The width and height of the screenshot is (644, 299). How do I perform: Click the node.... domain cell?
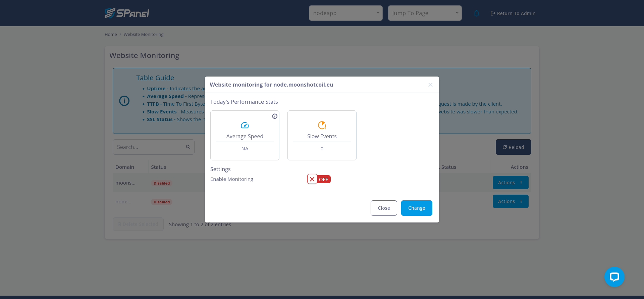click(x=124, y=202)
